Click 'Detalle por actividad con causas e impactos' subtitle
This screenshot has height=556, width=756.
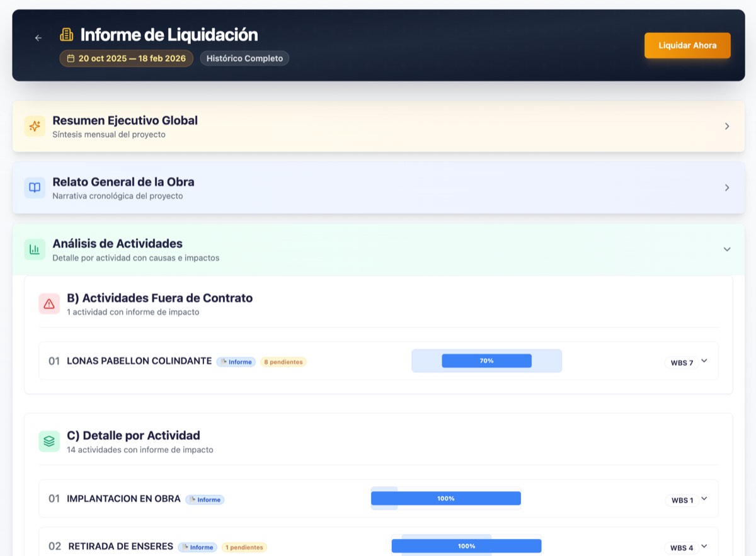(136, 258)
